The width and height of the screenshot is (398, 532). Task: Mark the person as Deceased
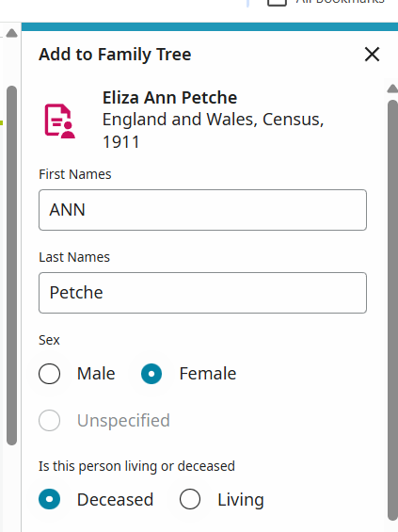[x=50, y=499]
